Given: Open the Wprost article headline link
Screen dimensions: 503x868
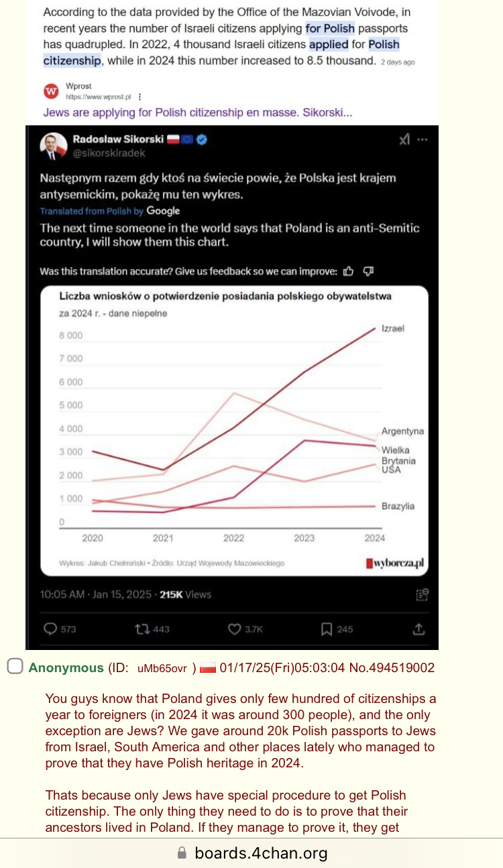Looking at the screenshot, I should point(197,113).
